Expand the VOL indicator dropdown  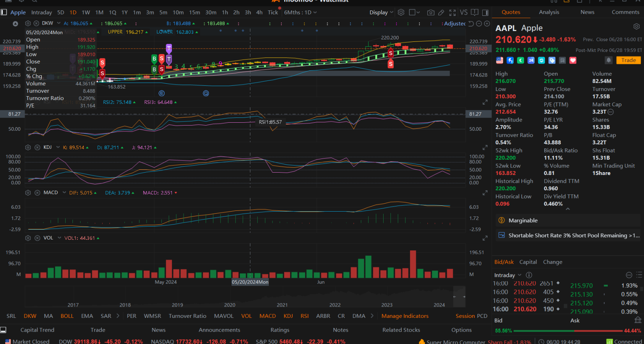click(59, 238)
